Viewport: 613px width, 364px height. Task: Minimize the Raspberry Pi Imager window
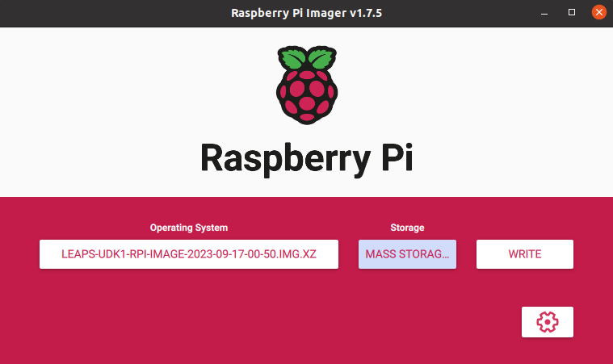coord(544,13)
